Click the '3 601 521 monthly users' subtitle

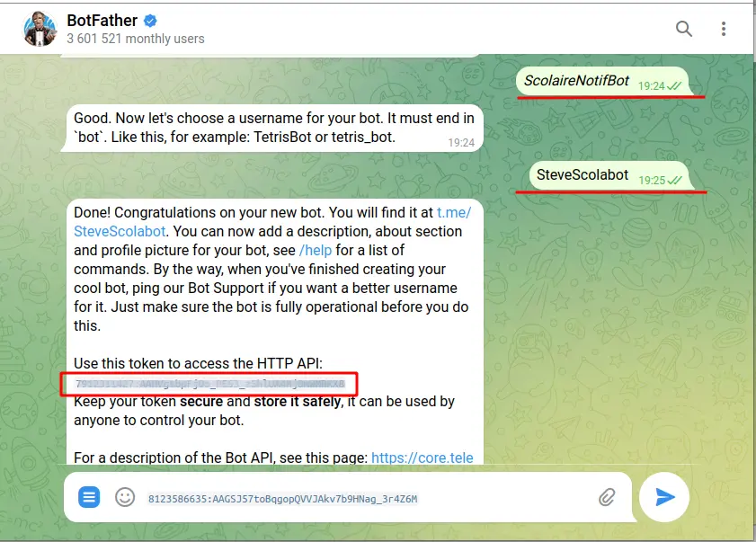point(136,39)
